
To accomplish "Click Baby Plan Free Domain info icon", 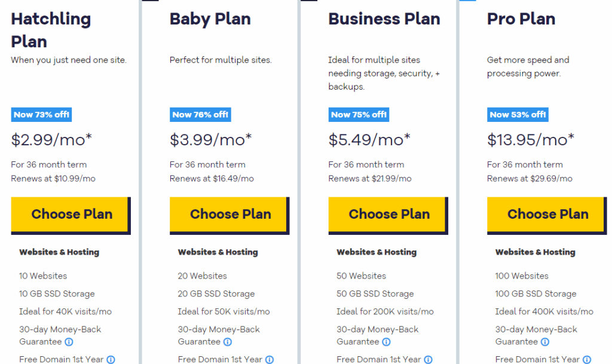I will (270, 360).
